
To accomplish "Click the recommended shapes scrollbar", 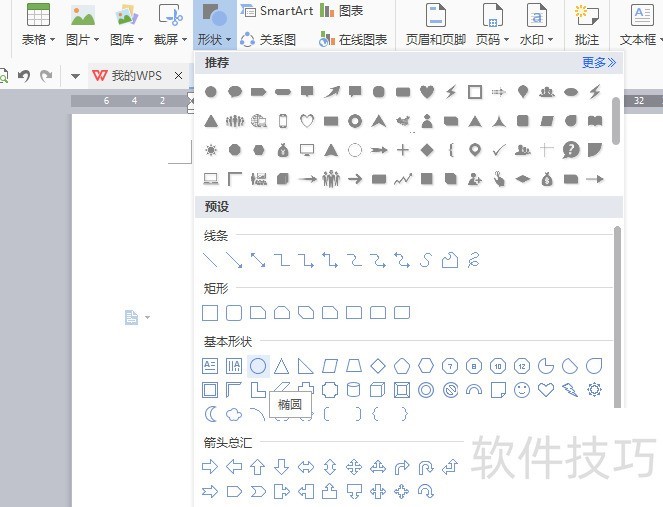I will (616, 121).
